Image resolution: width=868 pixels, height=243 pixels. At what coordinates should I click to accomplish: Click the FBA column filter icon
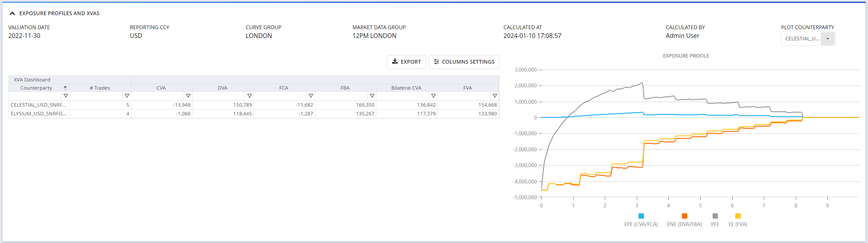(372, 96)
